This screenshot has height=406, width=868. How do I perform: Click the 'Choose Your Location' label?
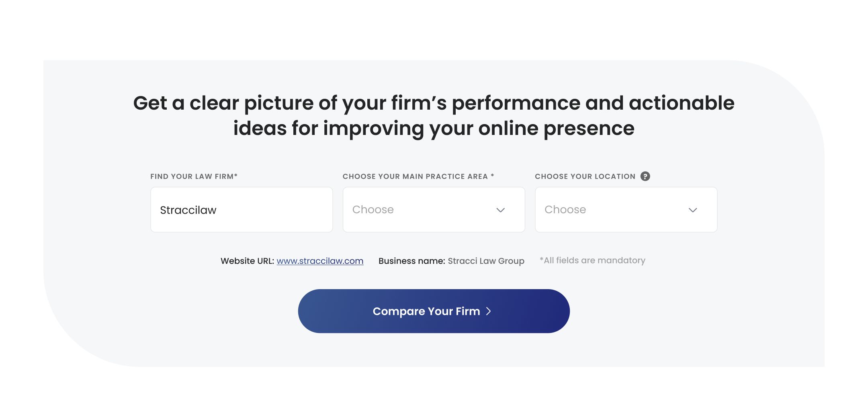585,176
